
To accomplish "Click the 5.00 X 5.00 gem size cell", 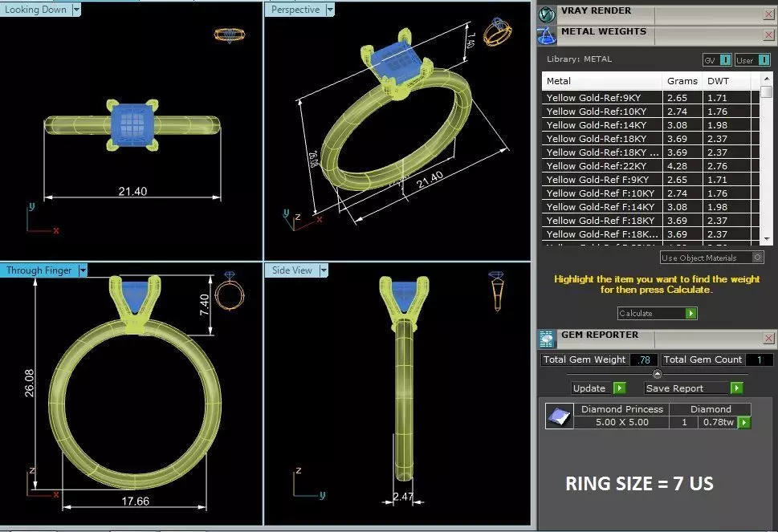I will pyautogui.click(x=621, y=422).
